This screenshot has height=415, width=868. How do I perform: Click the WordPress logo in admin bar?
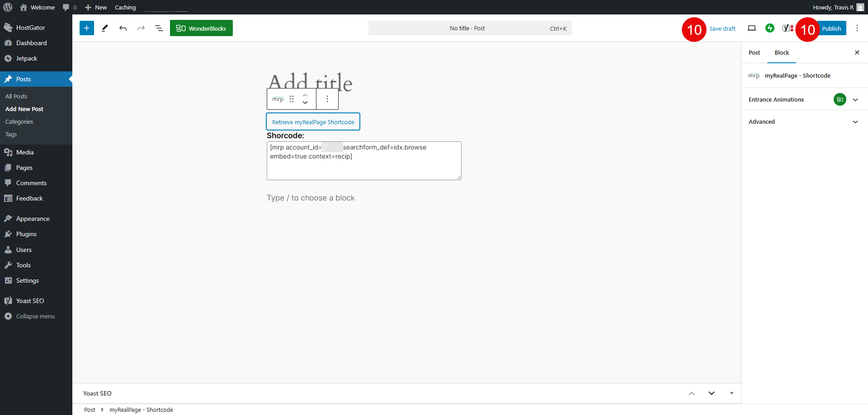(x=8, y=7)
